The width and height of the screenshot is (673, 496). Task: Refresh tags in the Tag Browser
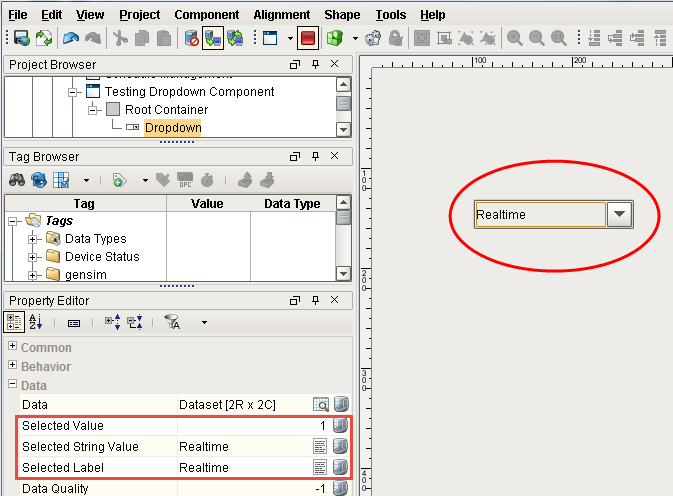[39, 180]
